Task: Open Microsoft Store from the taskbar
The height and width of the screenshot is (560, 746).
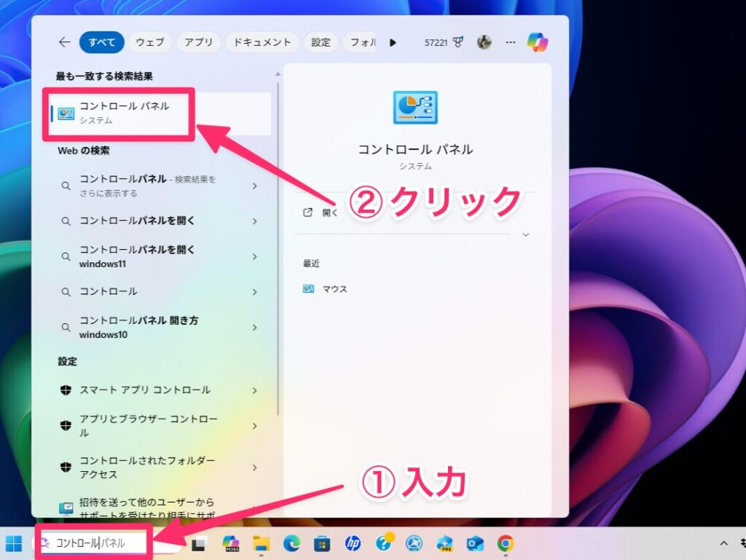Action: [322, 543]
